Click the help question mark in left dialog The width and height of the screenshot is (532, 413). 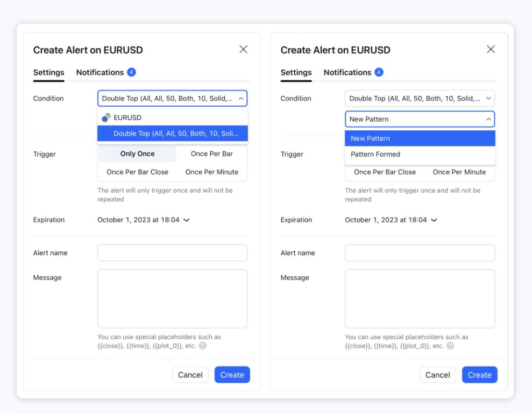point(203,346)
